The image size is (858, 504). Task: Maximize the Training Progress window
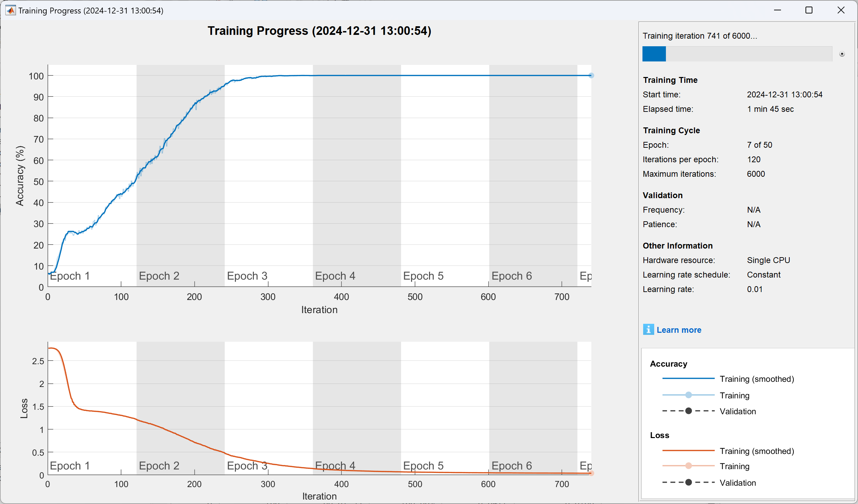click(809, 10)
